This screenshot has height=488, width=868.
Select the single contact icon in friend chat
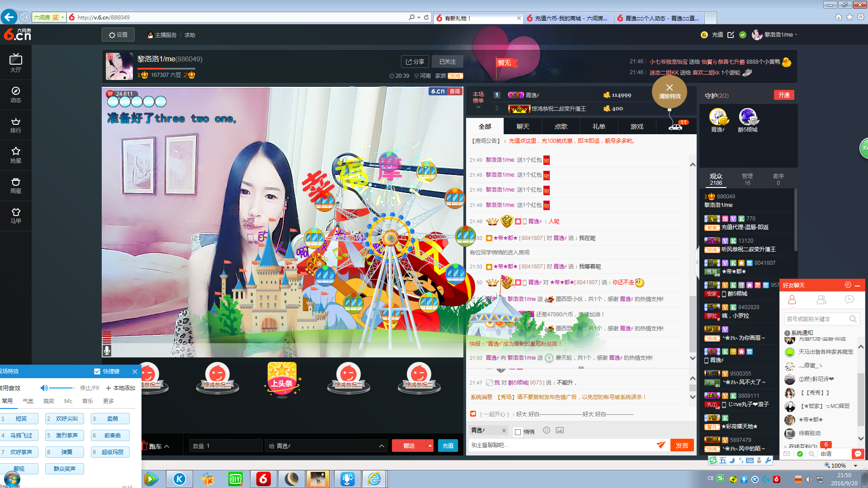792,300
